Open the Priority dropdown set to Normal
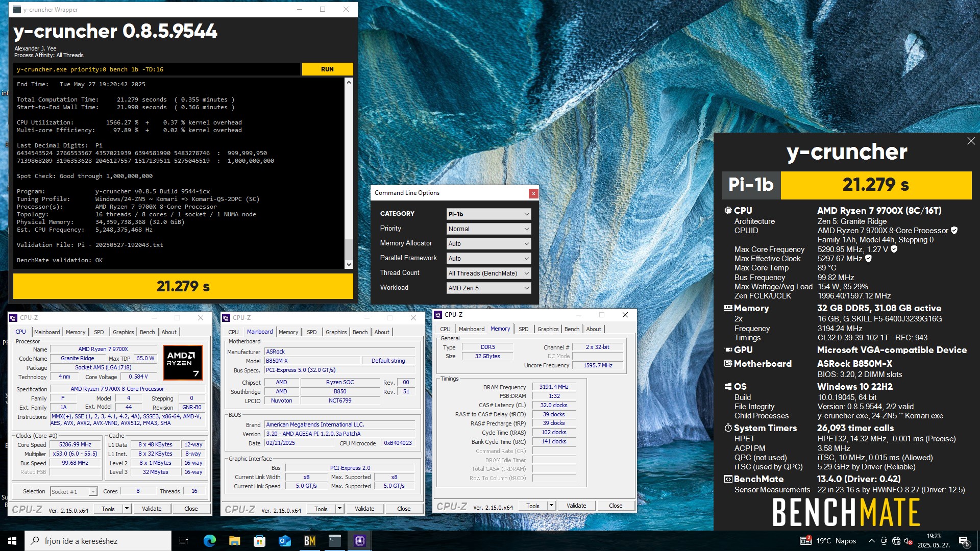 coord(488,229)
